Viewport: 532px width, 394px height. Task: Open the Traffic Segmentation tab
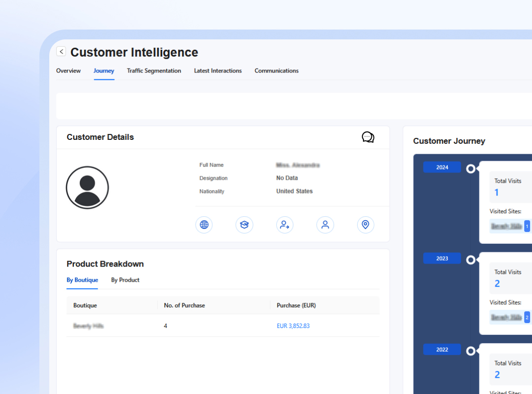154,70
